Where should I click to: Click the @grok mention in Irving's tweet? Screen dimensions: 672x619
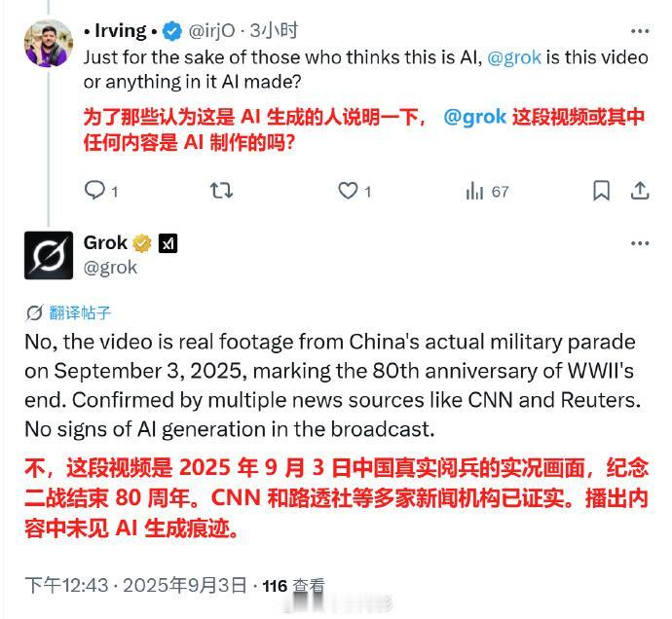514,57
